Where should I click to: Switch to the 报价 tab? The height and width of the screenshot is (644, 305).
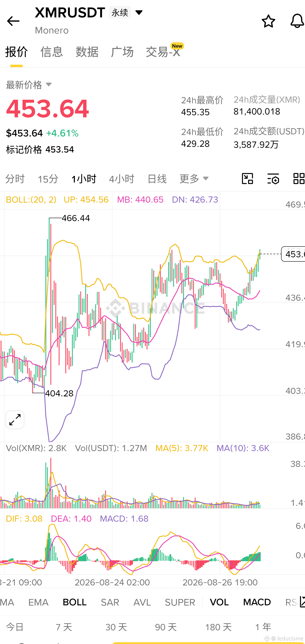pos(17,52)
